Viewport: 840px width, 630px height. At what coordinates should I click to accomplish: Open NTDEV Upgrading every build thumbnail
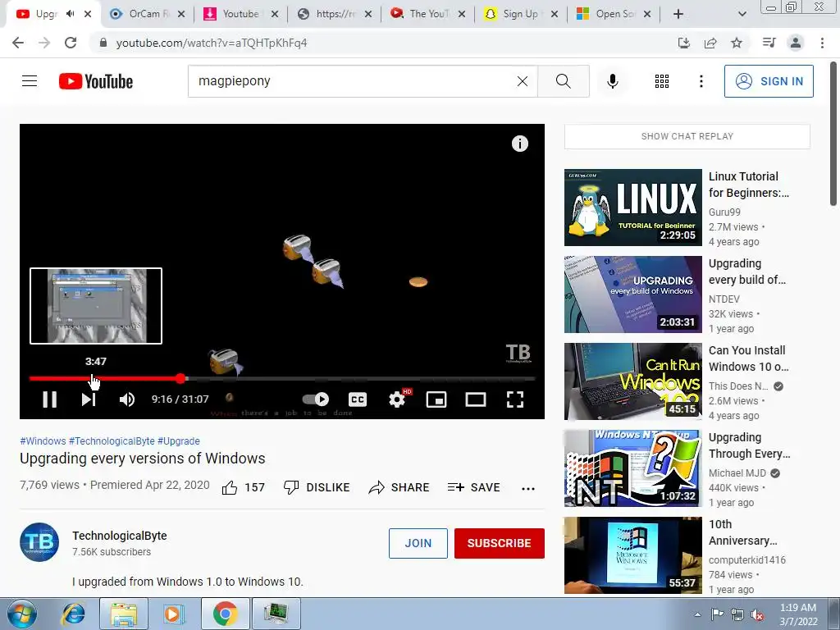pyautogui.click(x=632, y=294)
